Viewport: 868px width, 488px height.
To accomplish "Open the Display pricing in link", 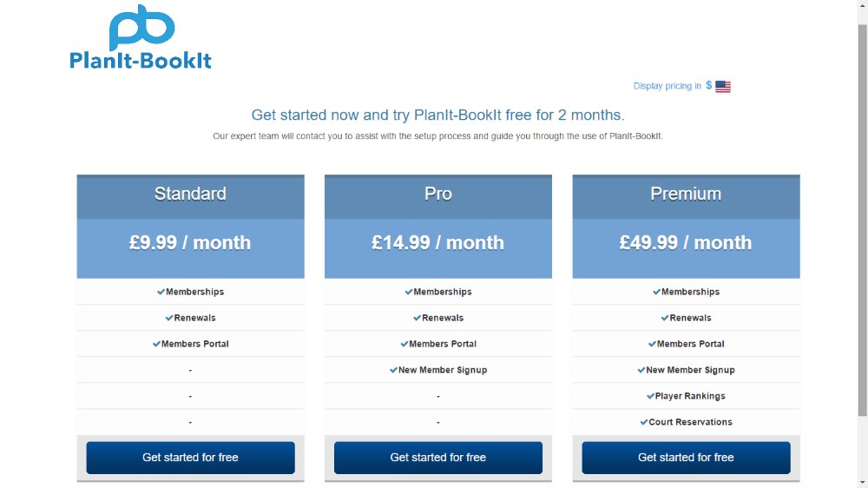I will pos(667,86).
